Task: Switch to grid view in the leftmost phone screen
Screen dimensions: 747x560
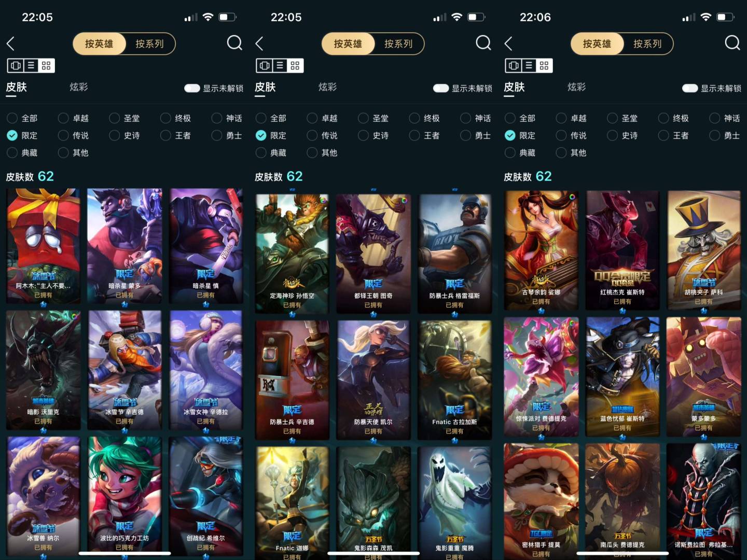Action: 46,65
